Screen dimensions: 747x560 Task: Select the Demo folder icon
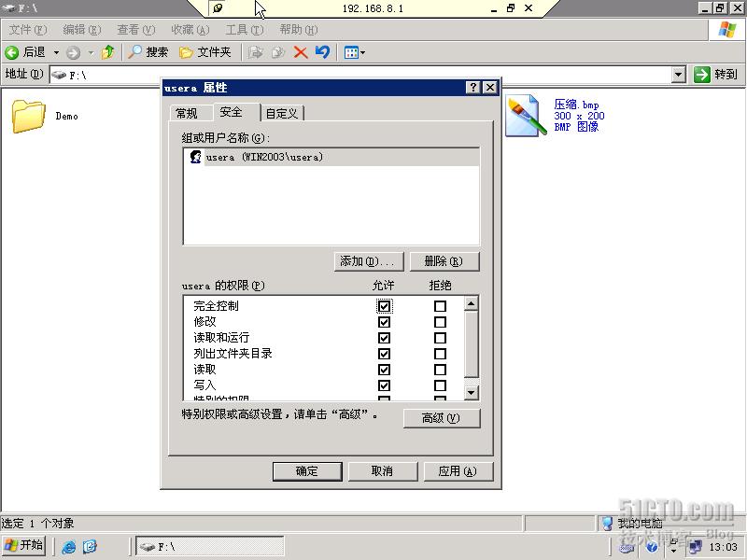29,116
